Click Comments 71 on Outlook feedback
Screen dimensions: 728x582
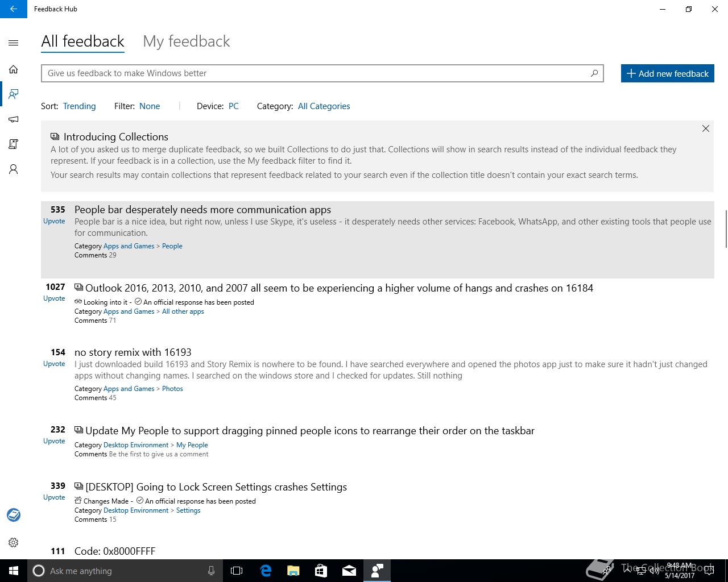(x=96, y=321)
